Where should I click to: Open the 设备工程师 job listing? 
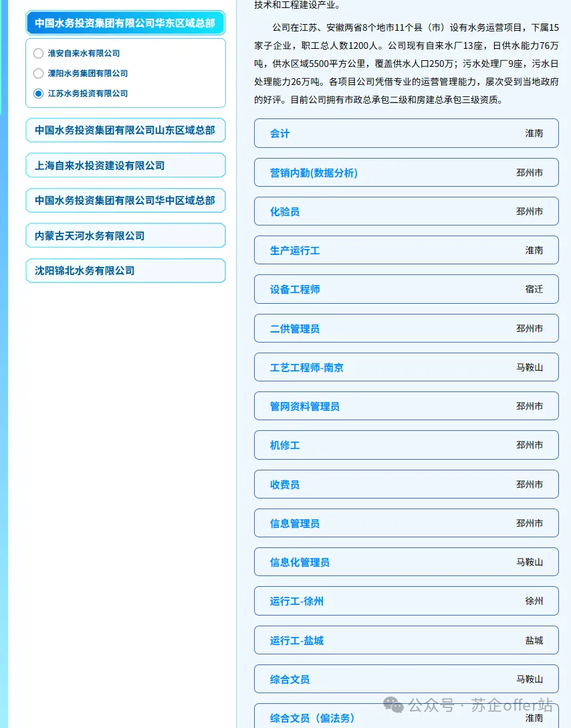[x=407, y=289]
